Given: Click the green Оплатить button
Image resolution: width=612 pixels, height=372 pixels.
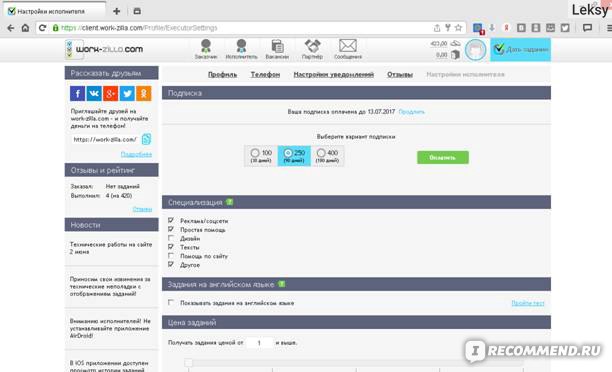Looking at the screenshot, I should point(443,157).
